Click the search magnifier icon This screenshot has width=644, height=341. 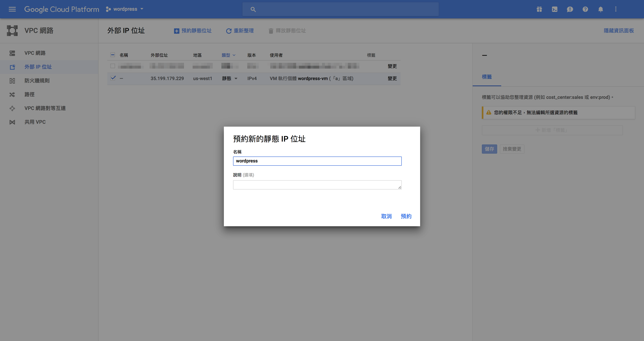coord(253,10)
